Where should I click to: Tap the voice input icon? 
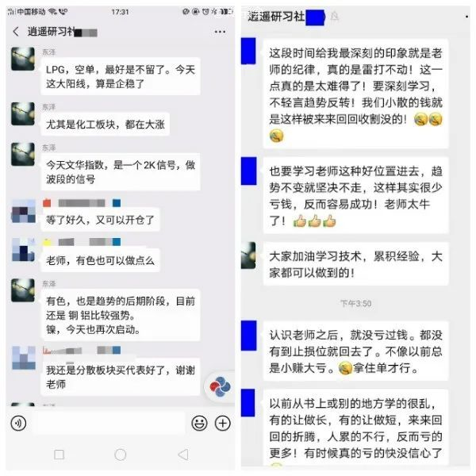tap(18, 423)
